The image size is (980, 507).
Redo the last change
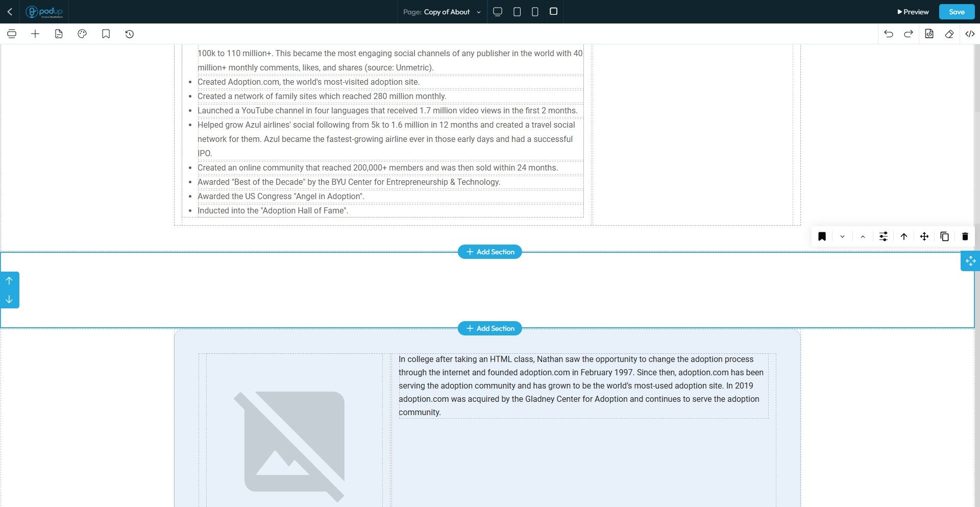[x=909, y=34]
